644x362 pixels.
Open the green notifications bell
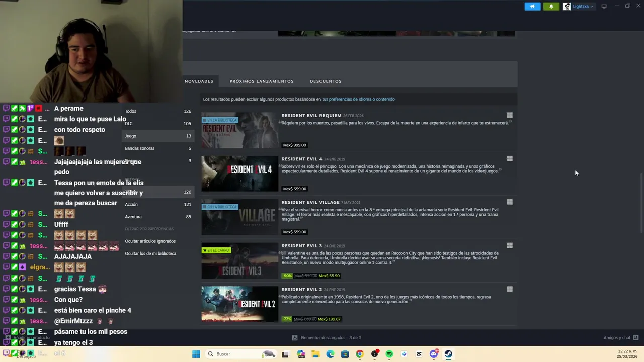pyautogui.click(x=551, y=6)
